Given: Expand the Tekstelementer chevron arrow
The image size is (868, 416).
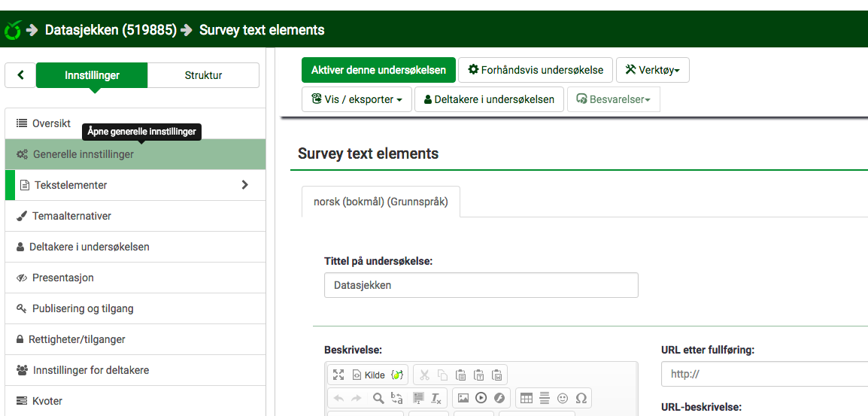Looking at the screenshot, I should [244, 184].
